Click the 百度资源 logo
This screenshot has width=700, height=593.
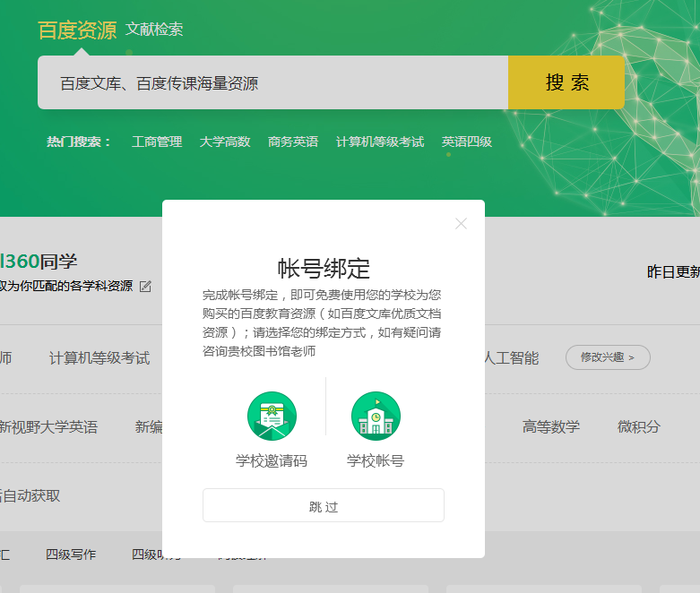click(77, 30)
